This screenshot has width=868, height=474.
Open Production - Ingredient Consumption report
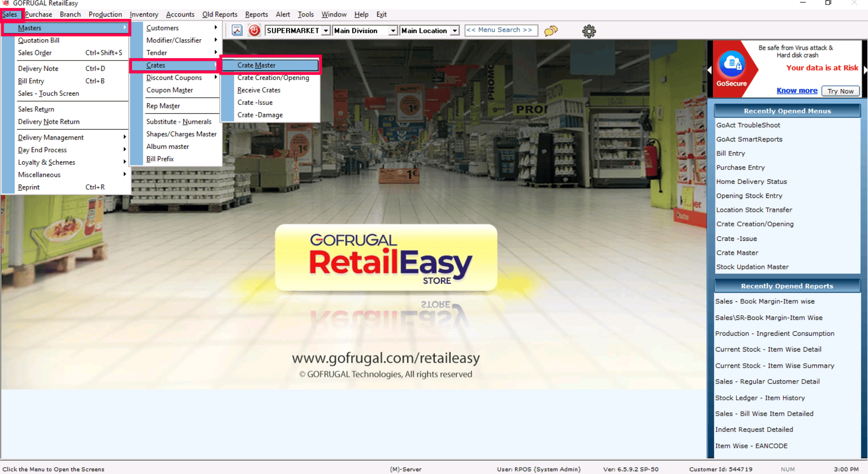[774, 333]
